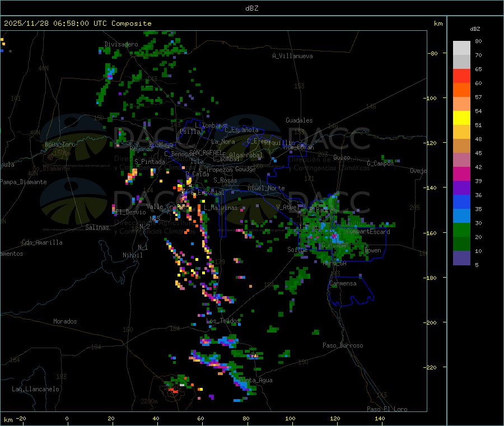Click the 'Atuel_Norte' map label
Image resolution: width=504 pixels, height=426 pixels.
click(266, 188)
